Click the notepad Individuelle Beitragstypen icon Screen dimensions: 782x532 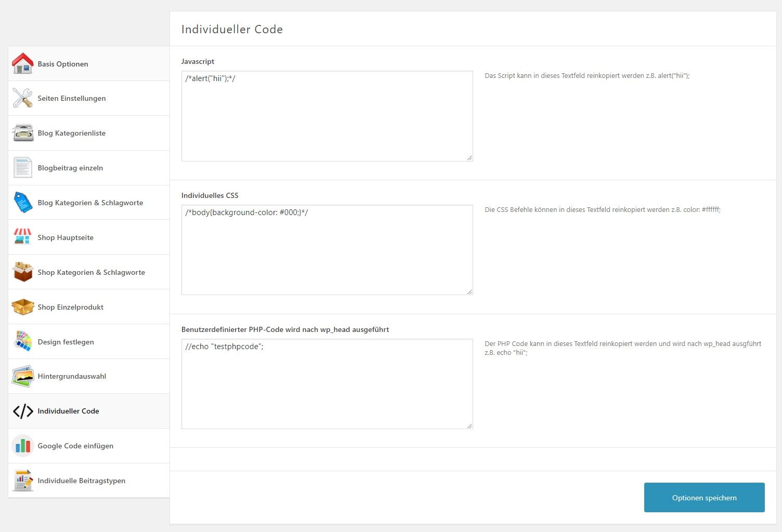pyautogui.click(x=23, y=481)
